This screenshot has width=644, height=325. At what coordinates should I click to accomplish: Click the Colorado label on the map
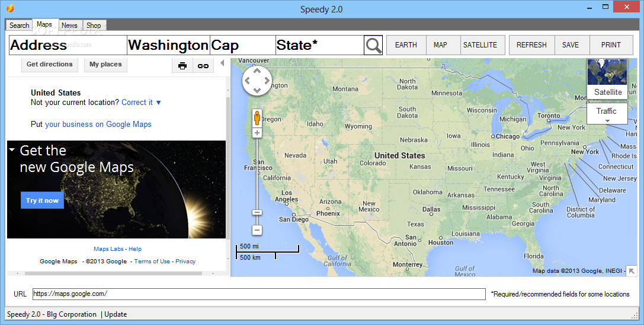click(x=373, y=163)
